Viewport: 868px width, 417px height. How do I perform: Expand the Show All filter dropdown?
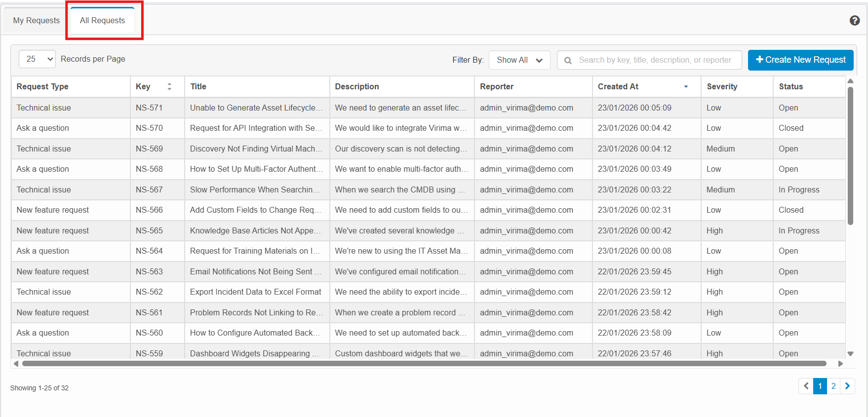click(519, 60)
